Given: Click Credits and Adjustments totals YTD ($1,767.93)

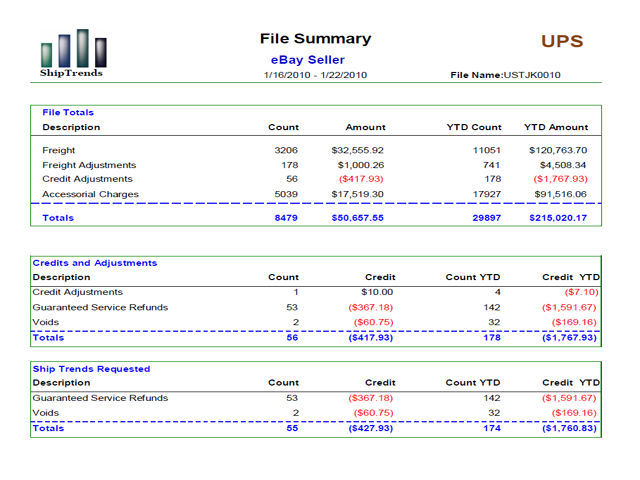Looking at the screenshot, I should [569, 338].
